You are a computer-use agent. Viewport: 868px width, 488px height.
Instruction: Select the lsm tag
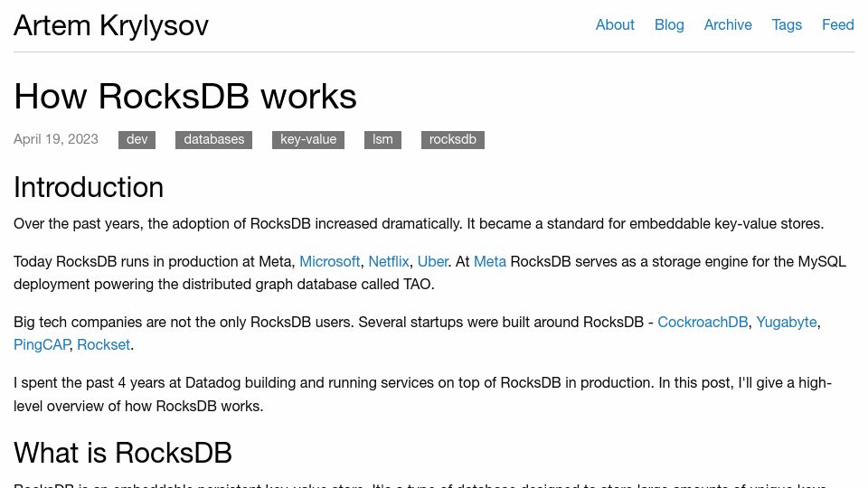(x=382, y=139)
